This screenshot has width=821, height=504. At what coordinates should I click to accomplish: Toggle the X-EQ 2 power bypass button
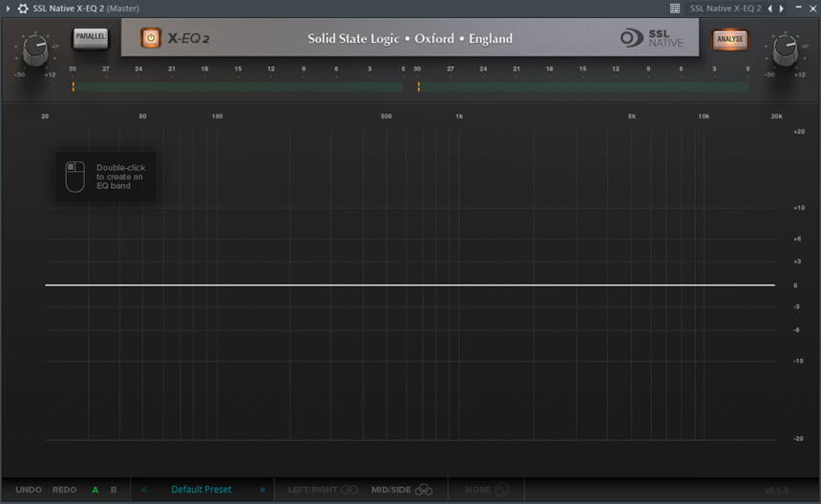click(x=151, y=38)
